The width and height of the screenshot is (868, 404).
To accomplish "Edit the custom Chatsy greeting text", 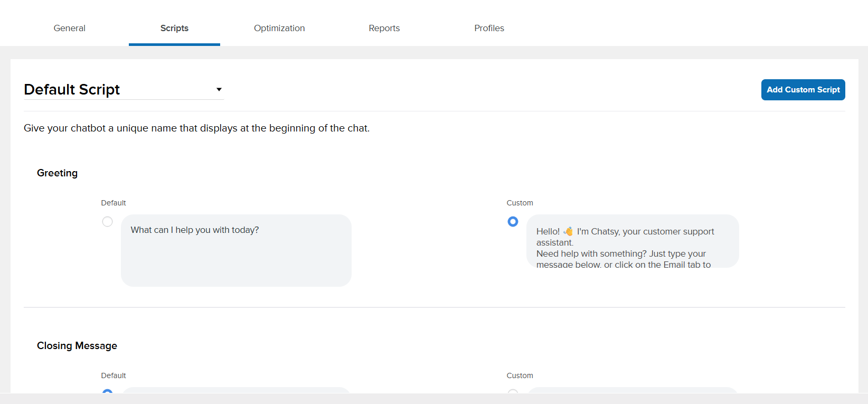I will [x=632, y=243].
